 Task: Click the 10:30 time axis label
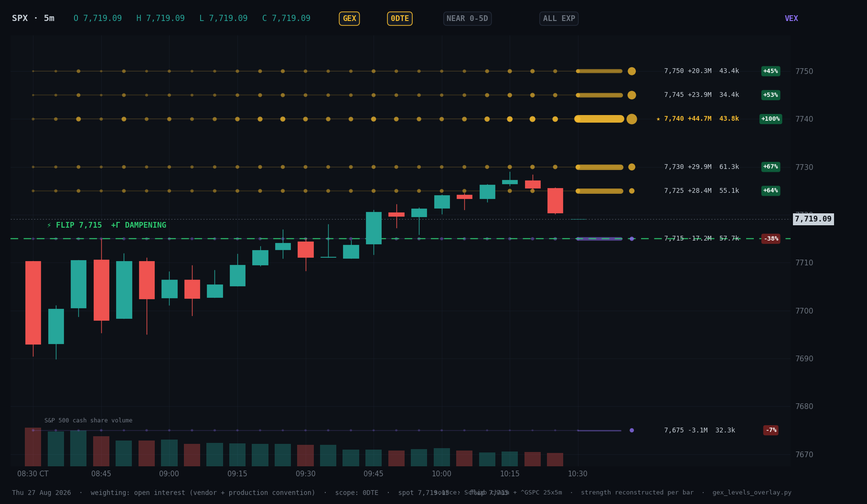578,474
